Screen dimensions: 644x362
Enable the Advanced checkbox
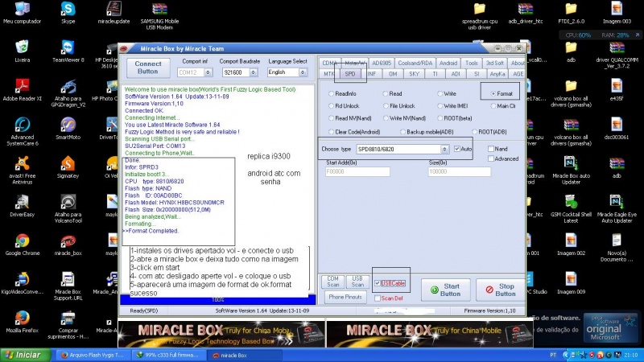pyautogui.click(x=491, y=158)
